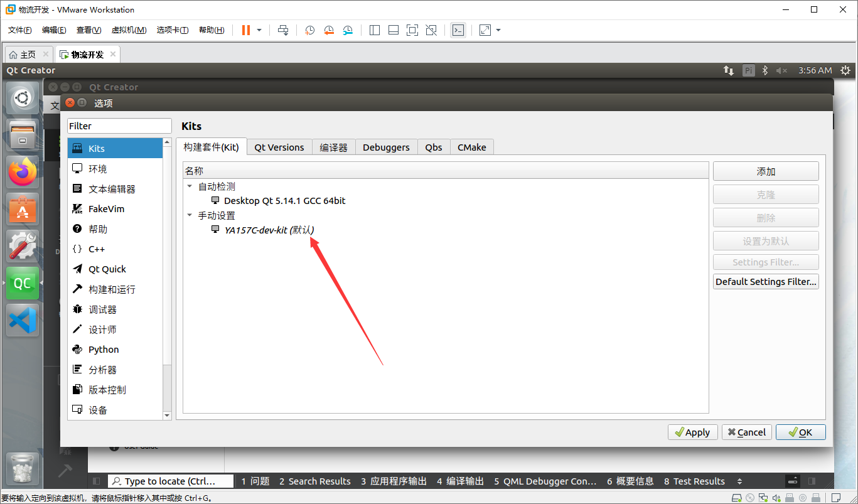
Task: Open 构建和运行 build and run settings
Action: pyautogui.click(x=115, y=289)
